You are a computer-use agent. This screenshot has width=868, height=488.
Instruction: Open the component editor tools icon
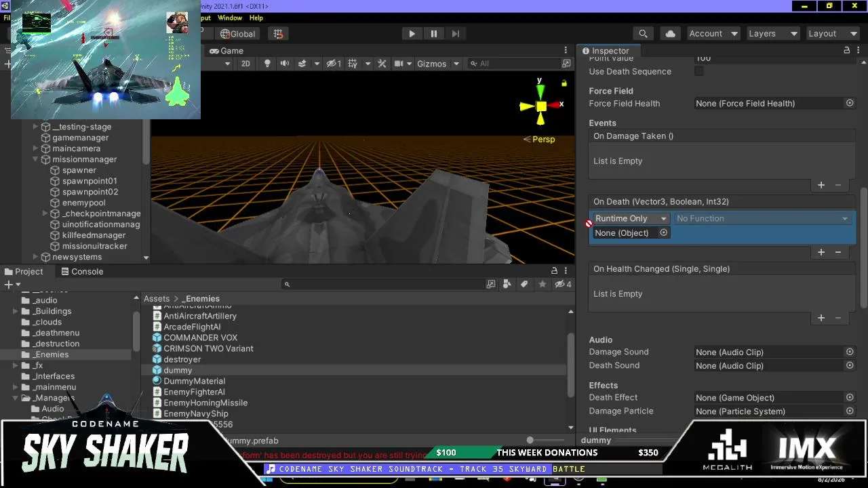click(382, 63)
